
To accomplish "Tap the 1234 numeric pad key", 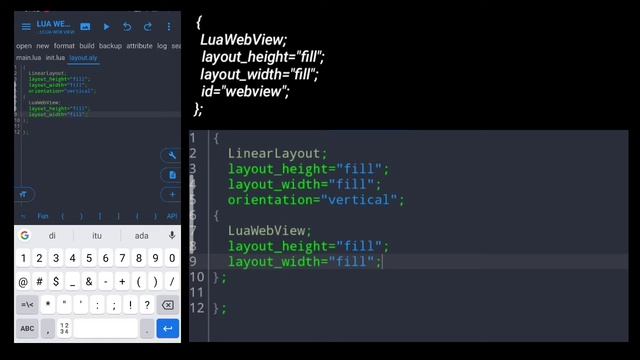I will point(64,329).
